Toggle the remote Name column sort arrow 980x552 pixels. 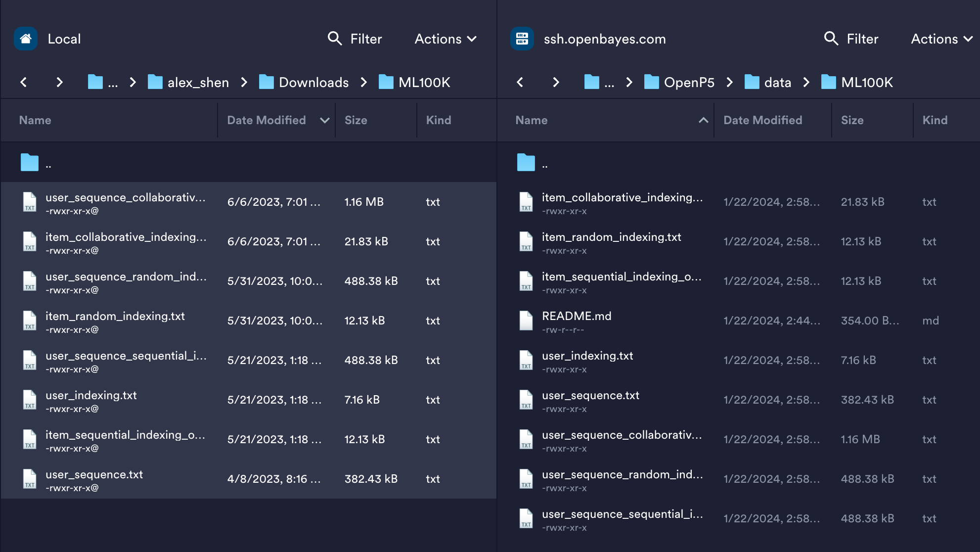703,120
